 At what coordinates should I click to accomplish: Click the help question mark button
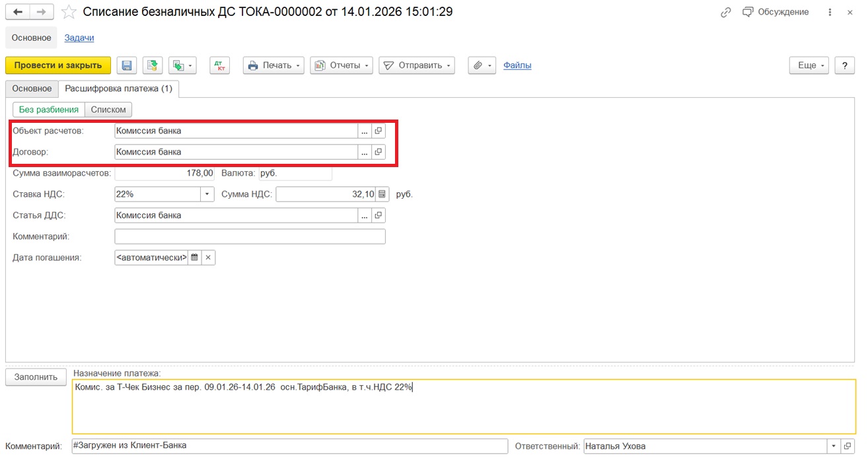(845, 65)
